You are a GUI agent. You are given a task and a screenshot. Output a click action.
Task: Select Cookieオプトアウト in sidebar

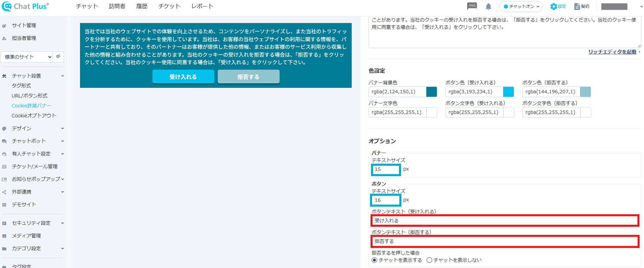34,116
